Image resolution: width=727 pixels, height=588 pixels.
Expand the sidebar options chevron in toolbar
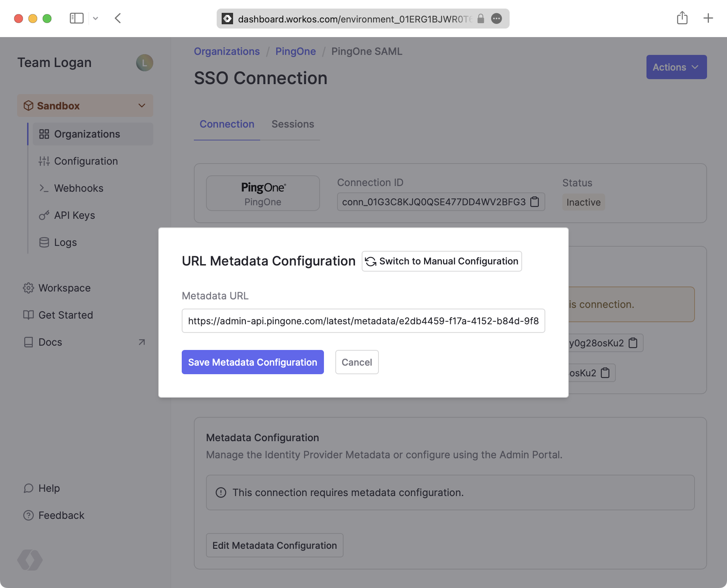pyautogui.click(x=96, y=19)
